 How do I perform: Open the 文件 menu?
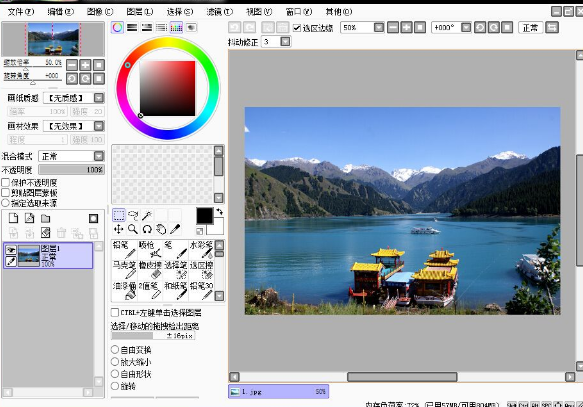pos(21,12)
